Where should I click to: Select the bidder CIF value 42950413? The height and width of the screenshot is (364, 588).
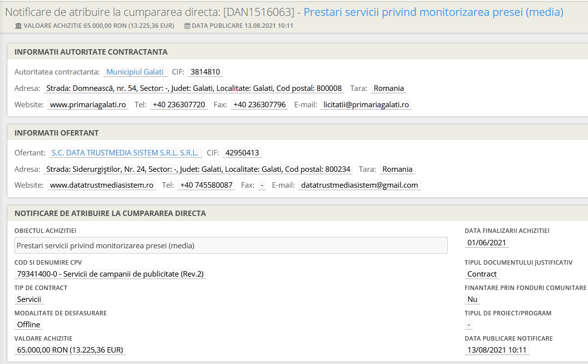[242, 153]
